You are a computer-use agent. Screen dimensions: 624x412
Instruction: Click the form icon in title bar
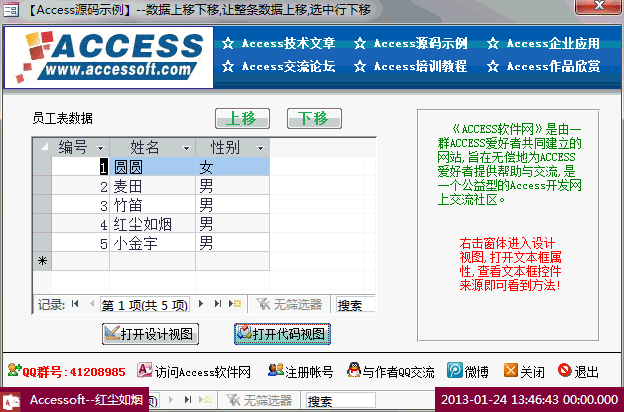point(11,9)
